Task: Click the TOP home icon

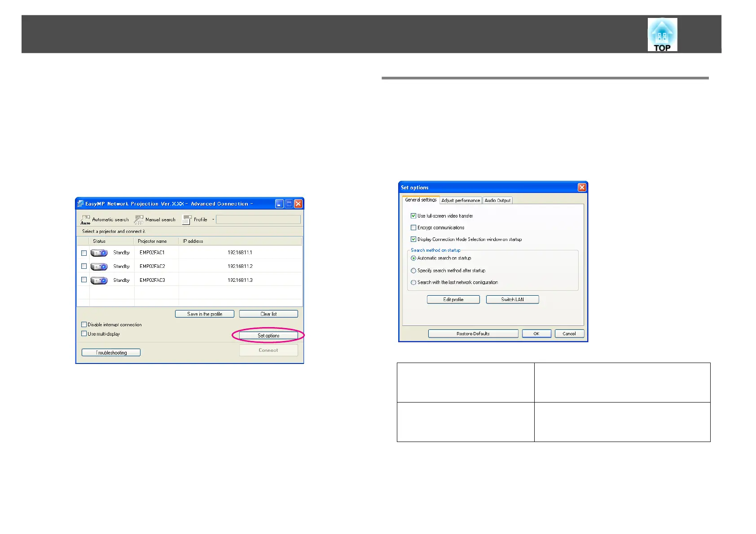Action: [x=662, y=35]
